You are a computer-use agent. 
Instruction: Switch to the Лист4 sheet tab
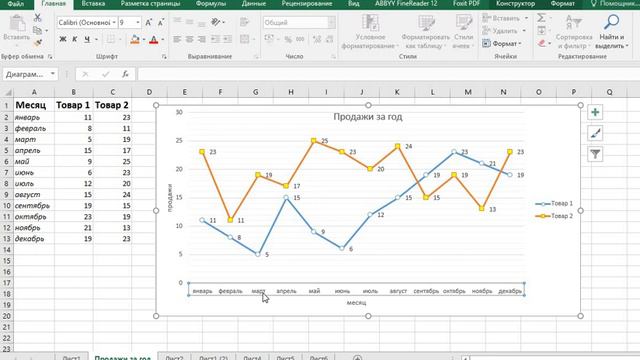point(252,358)
